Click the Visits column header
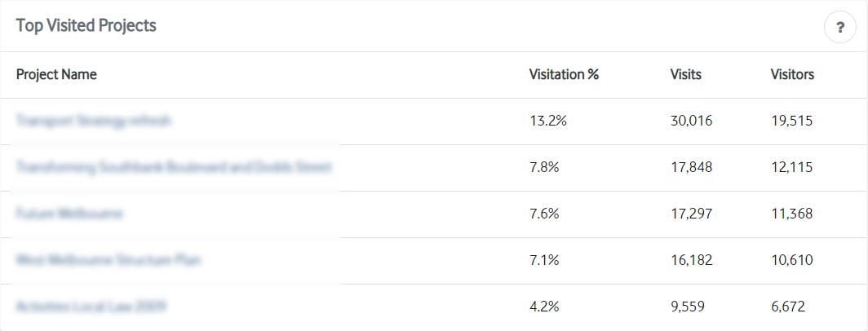The height and width of the screenshot is (331, 868). pyautogui.click(x=686, y=74)
